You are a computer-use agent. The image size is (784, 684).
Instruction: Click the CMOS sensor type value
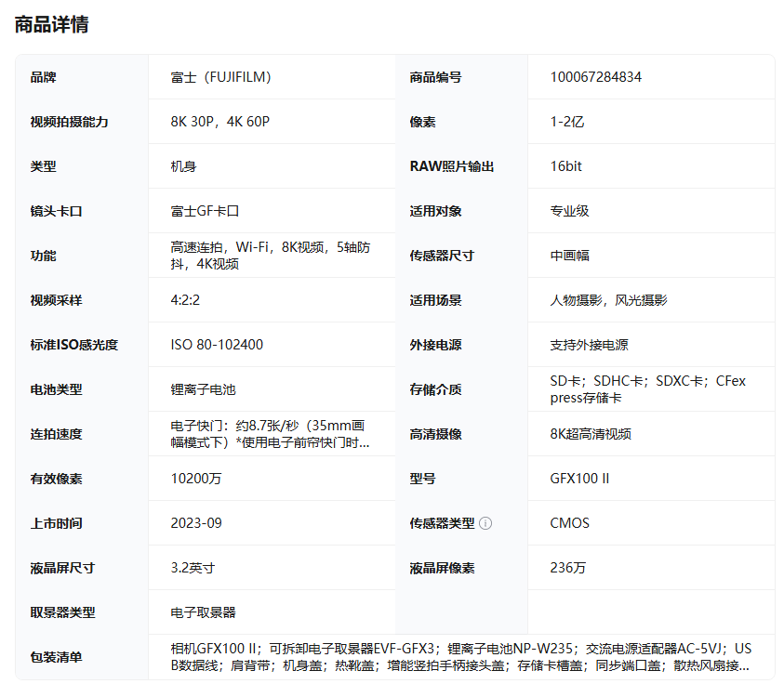point(569,523)
